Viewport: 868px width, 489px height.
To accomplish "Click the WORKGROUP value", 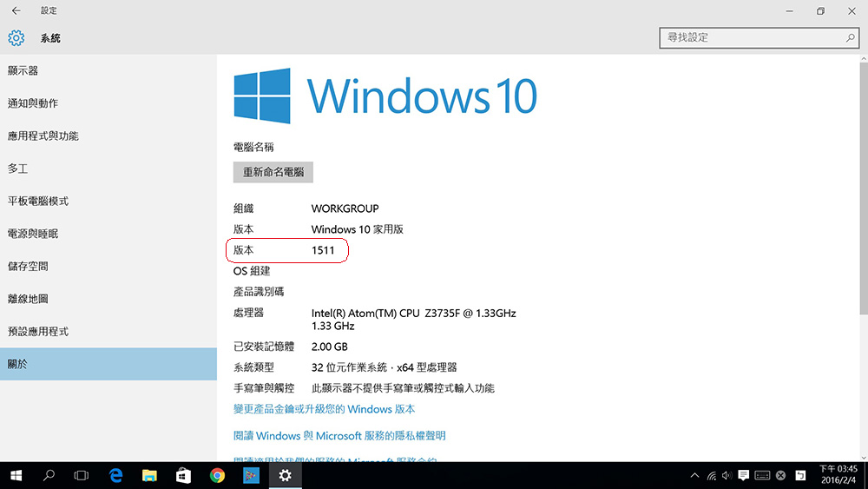I will coord(345,208).
